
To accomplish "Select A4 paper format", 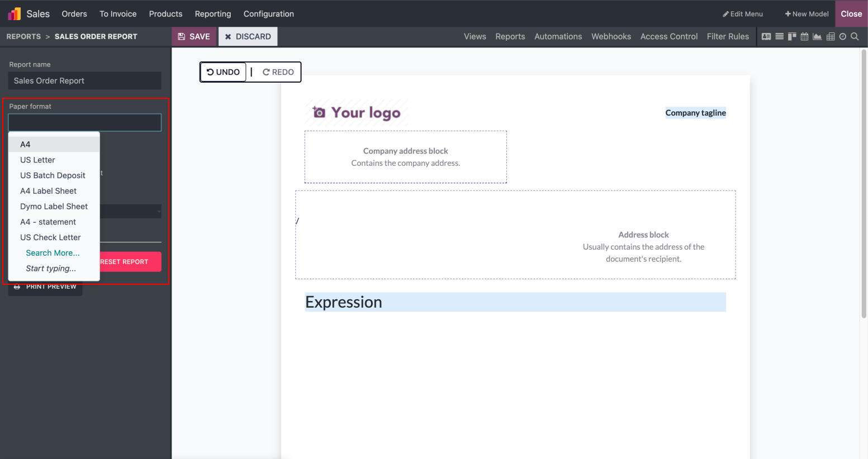I will pos(54,144).
